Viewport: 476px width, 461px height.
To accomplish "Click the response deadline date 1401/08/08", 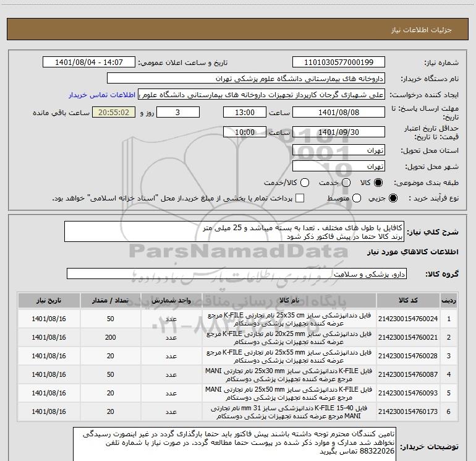I will [339, 113].
